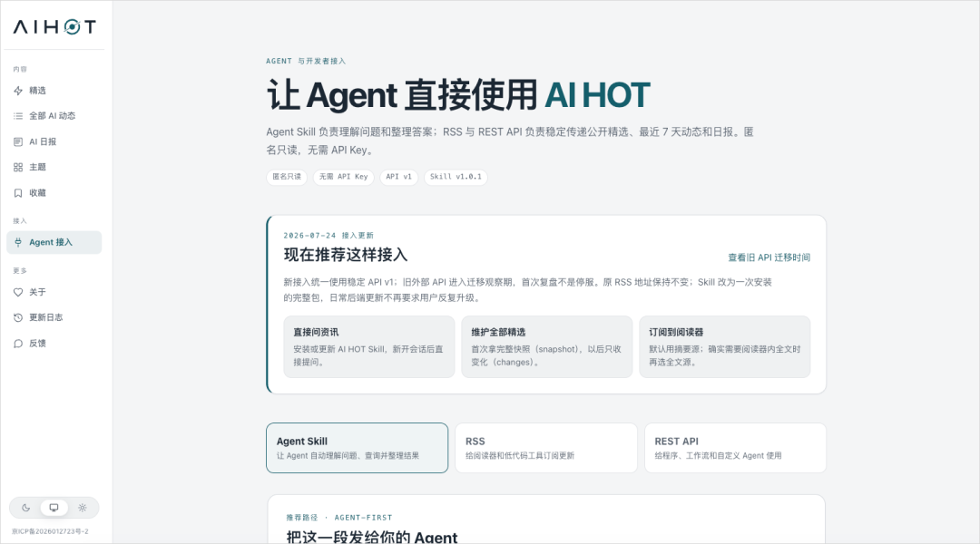The image size is (980, 544).
Task: Click the 把这一段发给你的 Agent heading
Action: (x=372, y=537)
